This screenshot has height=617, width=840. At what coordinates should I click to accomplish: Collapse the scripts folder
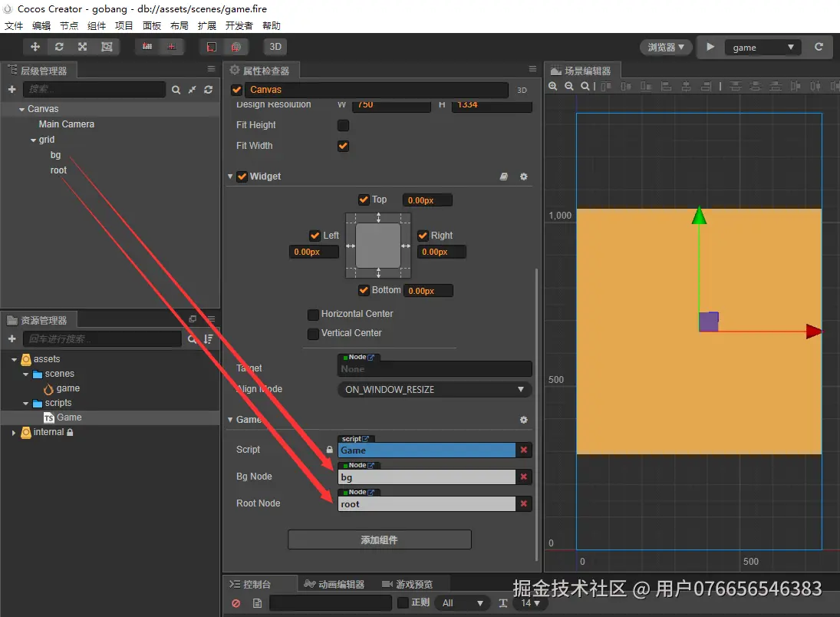[x=26, y=403]
